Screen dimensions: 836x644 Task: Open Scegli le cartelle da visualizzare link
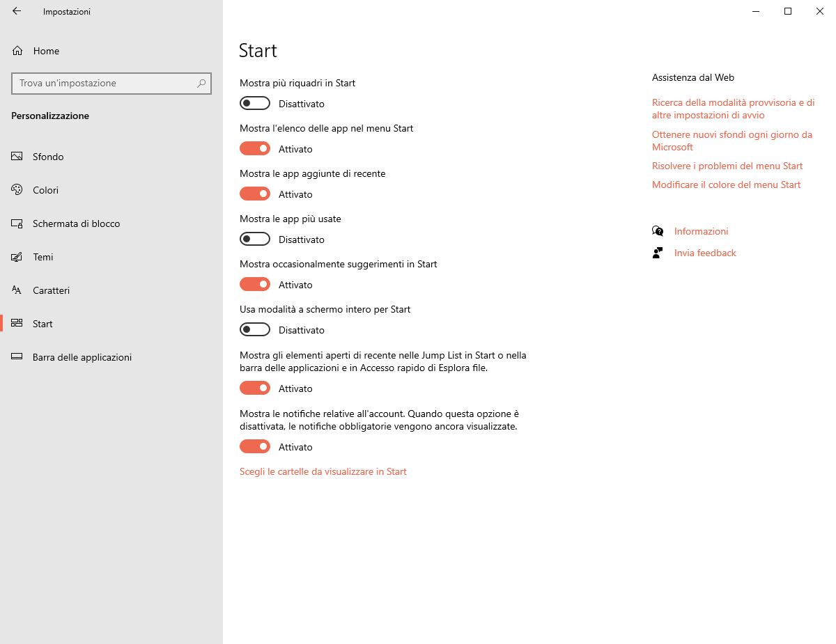[x=323, y=471]
